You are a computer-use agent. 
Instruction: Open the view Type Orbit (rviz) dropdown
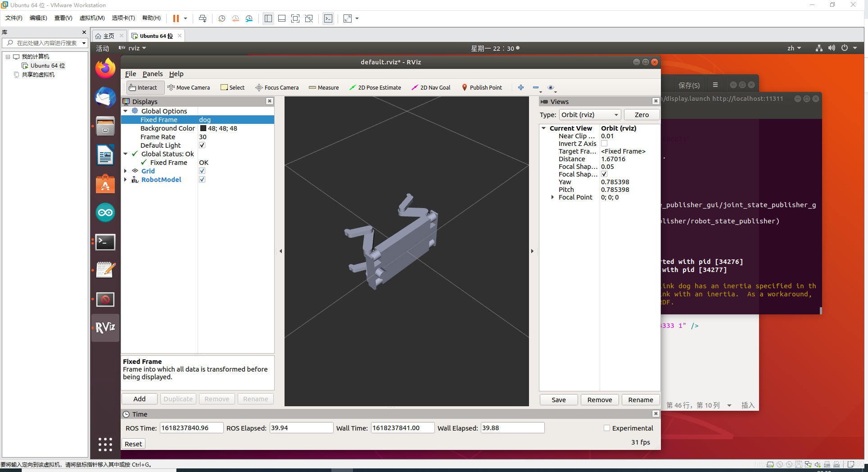(x=590, y=115)
